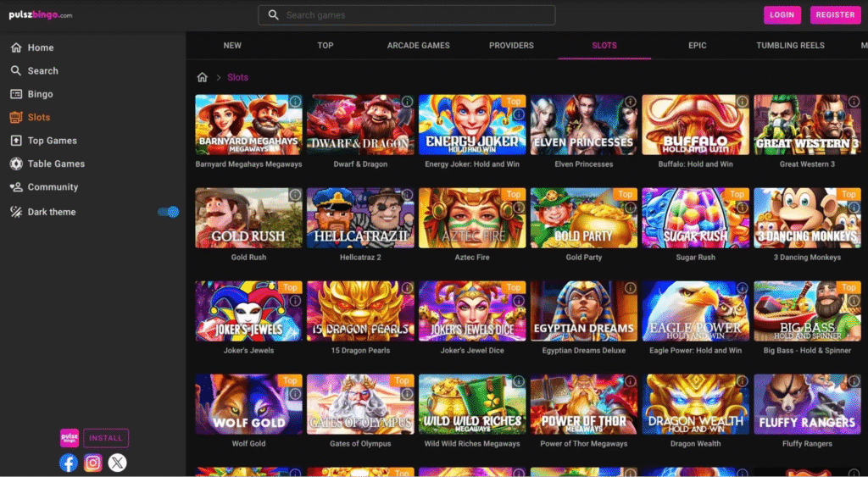The height and width of the screenshot is (477, 868).
Task: Click the Aztec Fire game title text
Action: coord(472,258)
